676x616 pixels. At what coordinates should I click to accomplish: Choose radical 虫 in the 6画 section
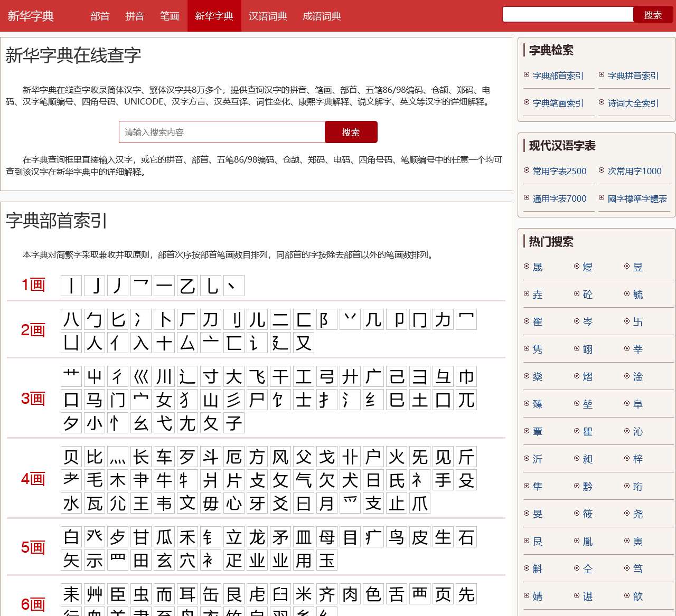(141, 594)
